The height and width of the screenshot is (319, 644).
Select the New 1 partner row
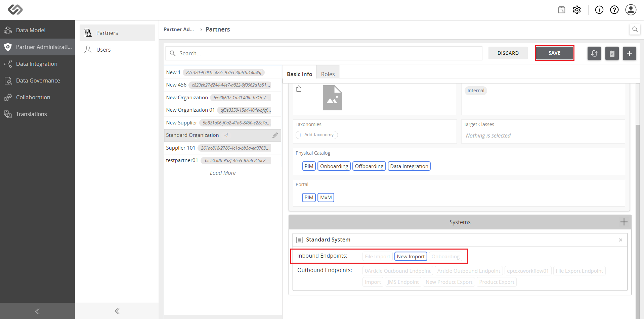pos(223,72)
